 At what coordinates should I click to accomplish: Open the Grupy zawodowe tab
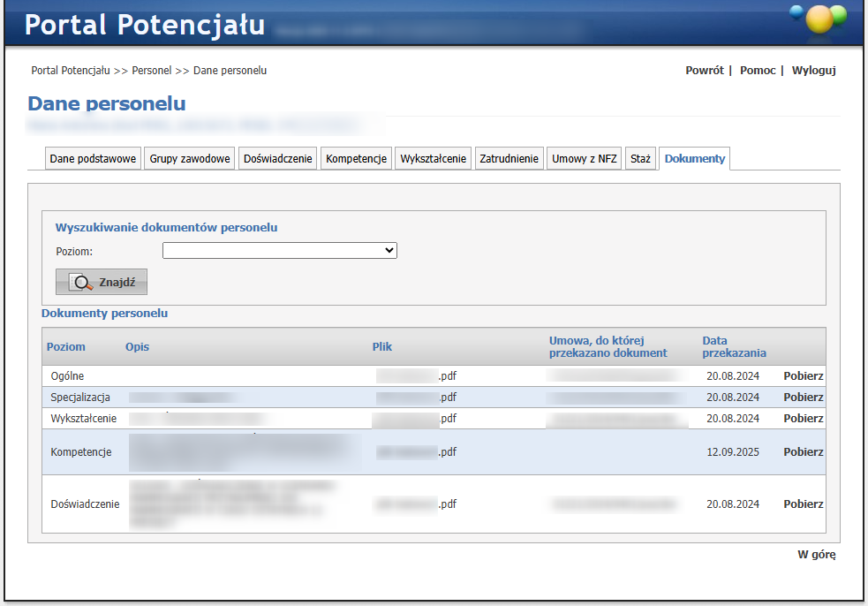coord(190,159)
